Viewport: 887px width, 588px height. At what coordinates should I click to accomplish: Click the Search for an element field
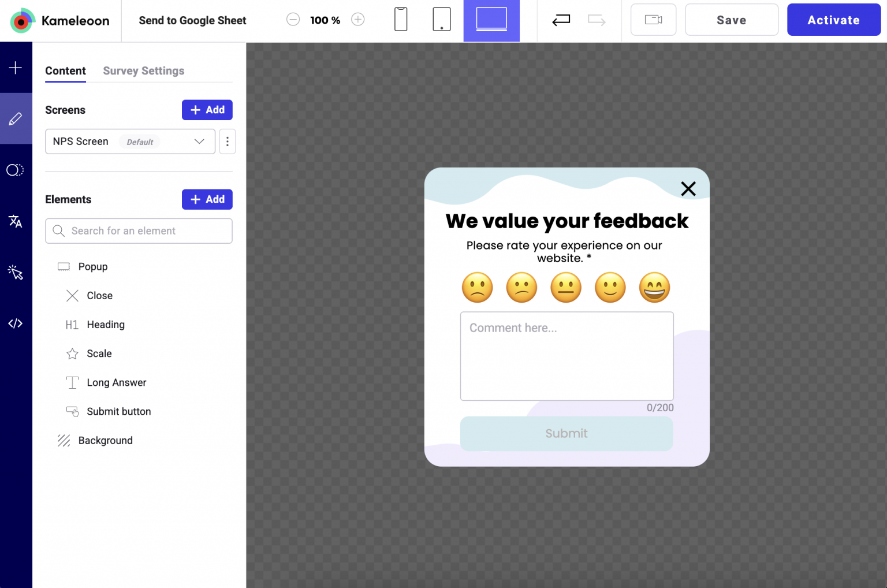pos(139,231)
